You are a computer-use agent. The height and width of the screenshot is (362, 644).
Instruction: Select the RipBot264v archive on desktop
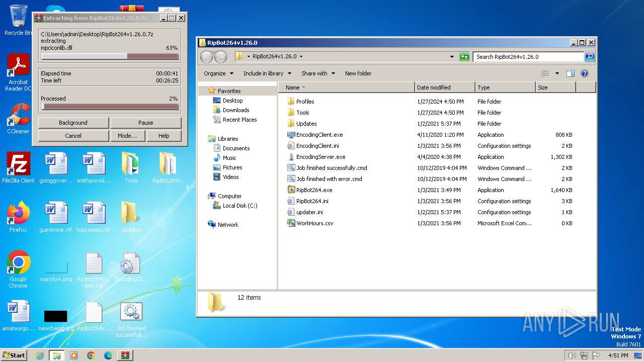(x=169, y=168)
